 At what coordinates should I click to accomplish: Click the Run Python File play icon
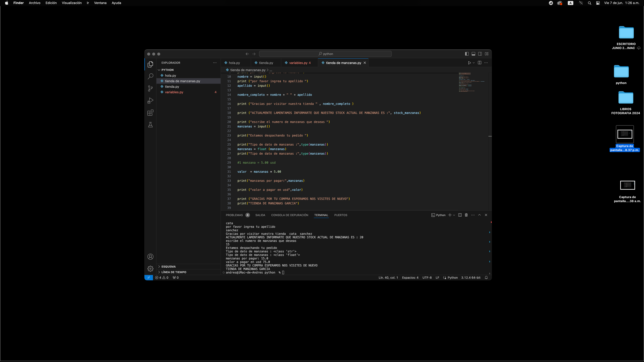pos(469,63)
